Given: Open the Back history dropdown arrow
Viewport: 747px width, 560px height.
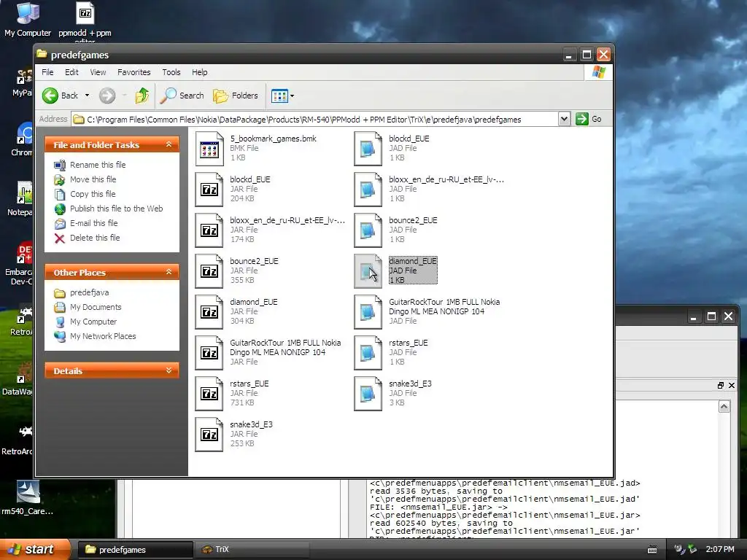Looking at the screenshot, I should coord(88,96).
